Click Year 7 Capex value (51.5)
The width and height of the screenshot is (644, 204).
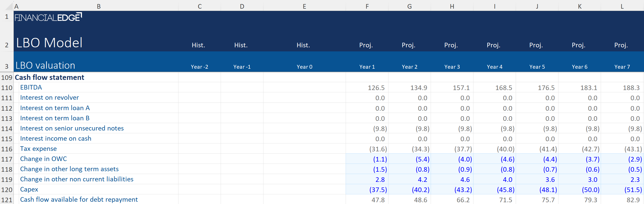[x=633, y=190]
